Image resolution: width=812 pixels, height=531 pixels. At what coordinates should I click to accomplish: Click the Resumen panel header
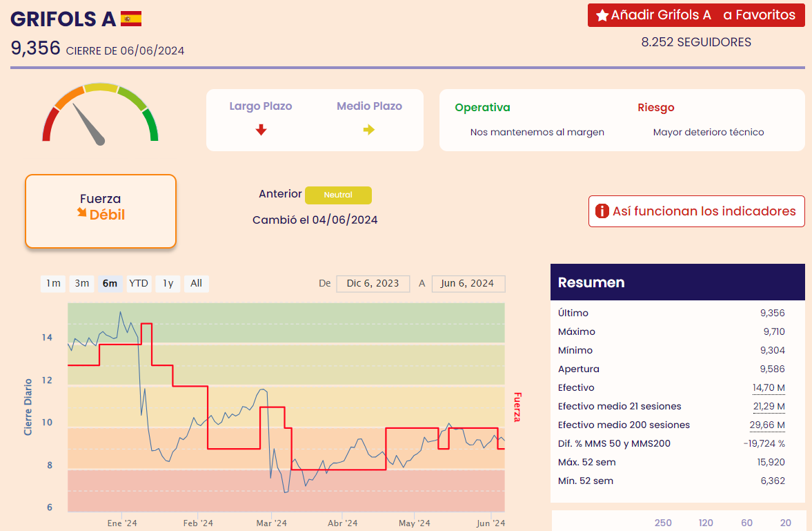click(677, 282)
